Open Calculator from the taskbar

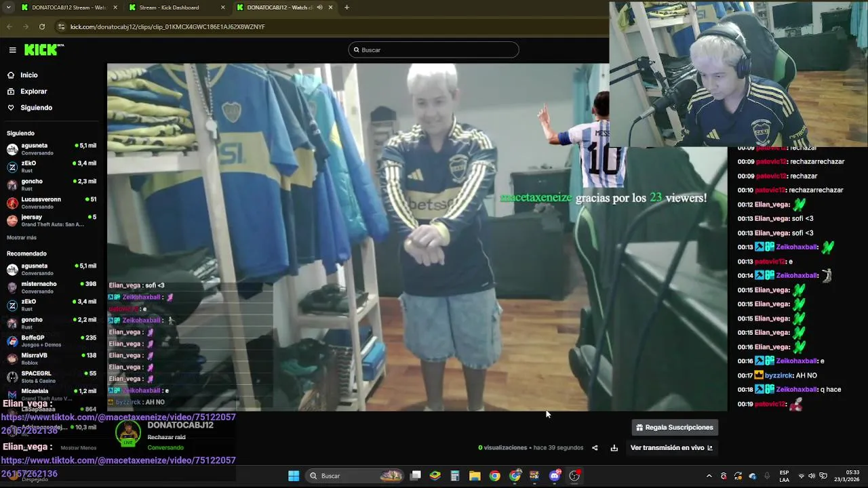click(455, 476)
